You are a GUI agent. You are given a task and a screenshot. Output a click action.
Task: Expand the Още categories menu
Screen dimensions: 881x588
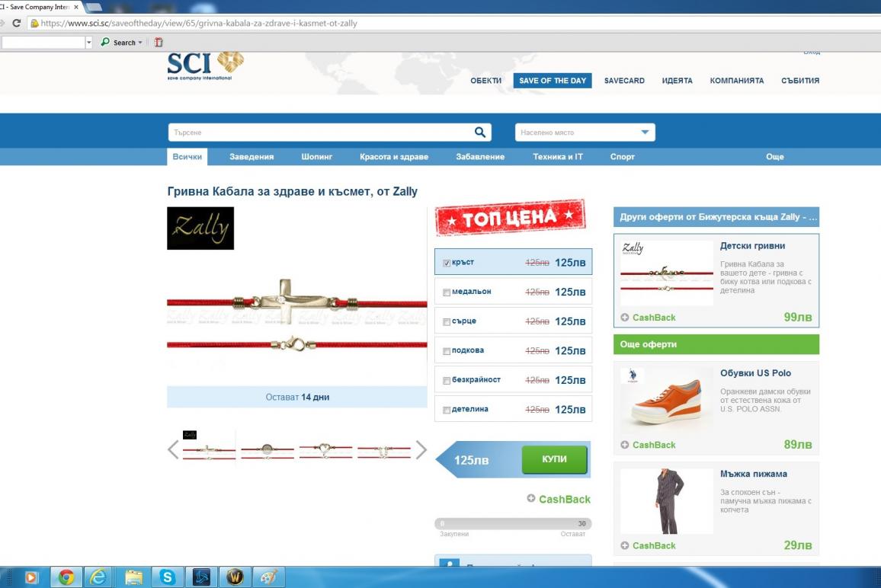(x=775, y=157)
